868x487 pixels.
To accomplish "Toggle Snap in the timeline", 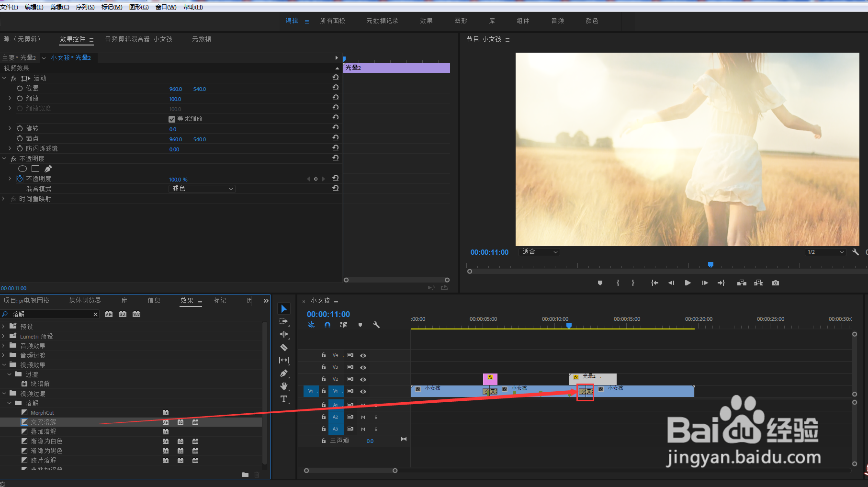I will (x=327, y=325).
